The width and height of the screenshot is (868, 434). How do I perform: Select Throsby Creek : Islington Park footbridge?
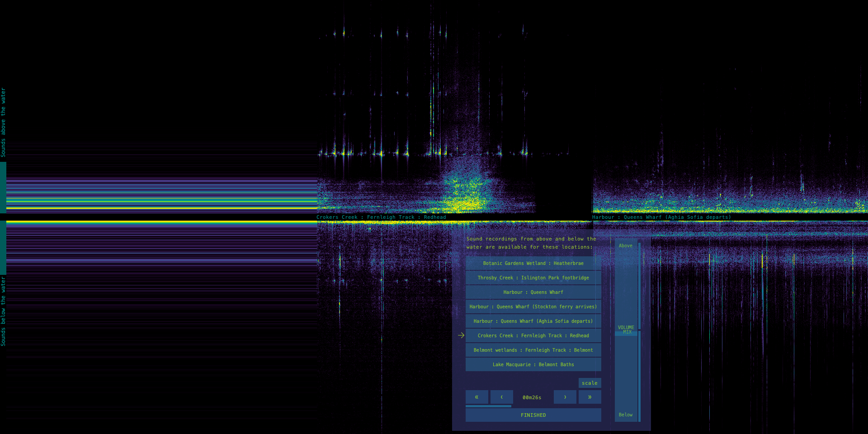point(533,278)
